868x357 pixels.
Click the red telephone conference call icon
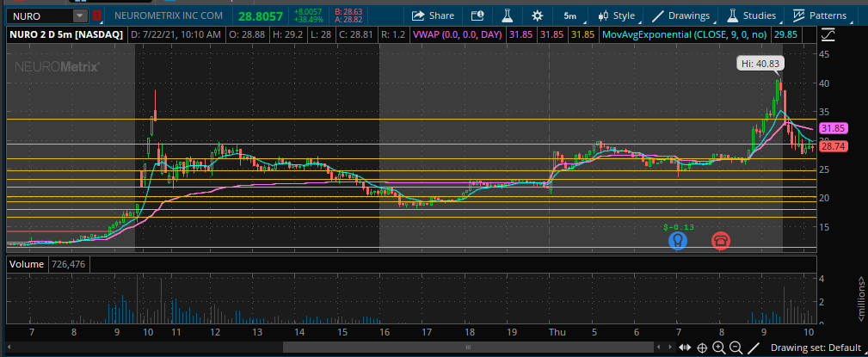pyautogui.click(x=720, y=240)
